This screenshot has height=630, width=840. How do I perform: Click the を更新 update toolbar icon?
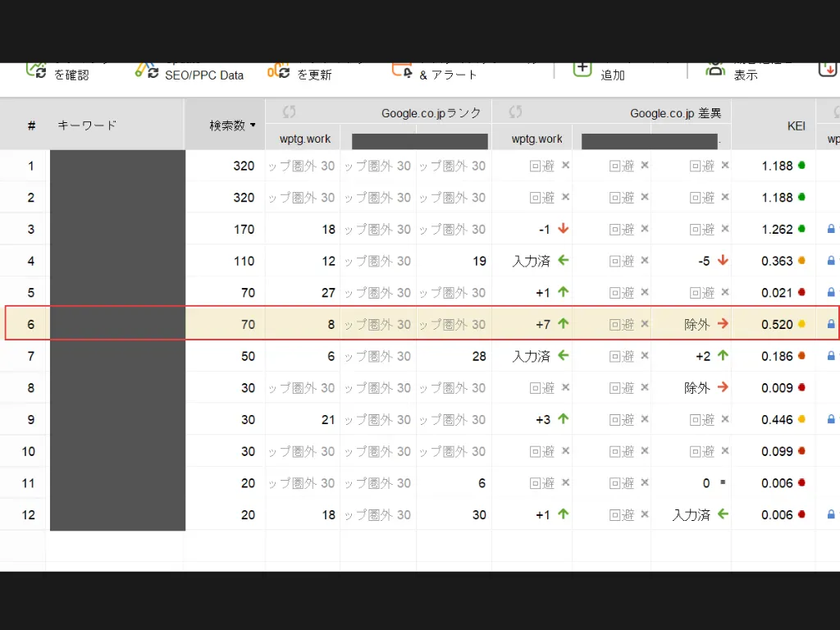coord(278,70)
